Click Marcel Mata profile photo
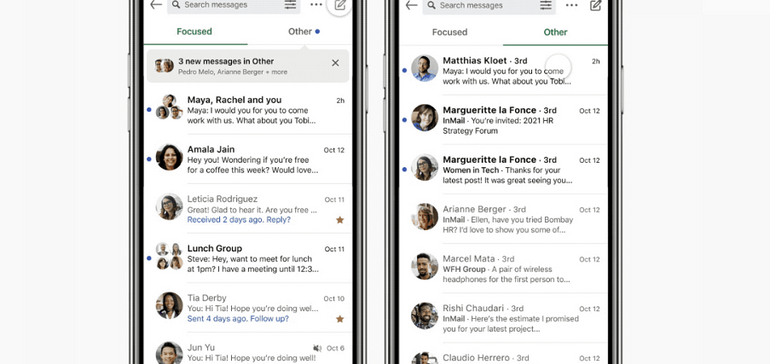This screenshot has height=364, width=770. click(425, 266)
